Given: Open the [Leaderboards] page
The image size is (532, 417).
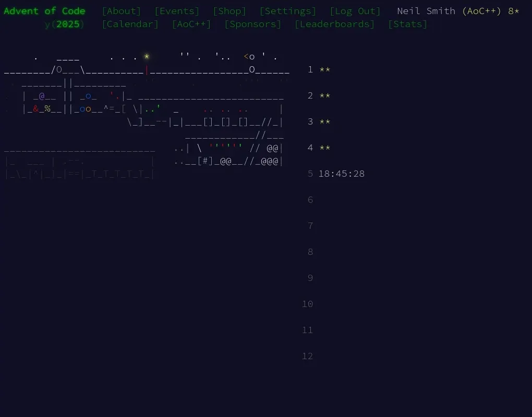Looking at the screenshot, I should 334,23.
